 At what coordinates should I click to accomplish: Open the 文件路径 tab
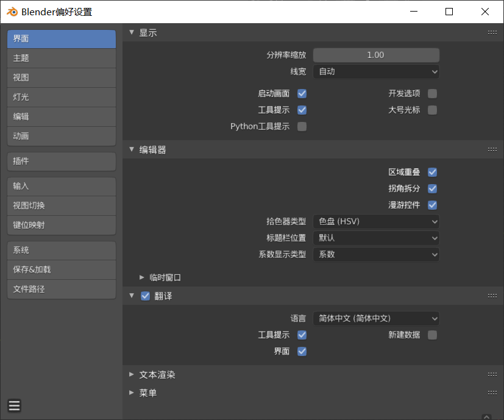62,289
